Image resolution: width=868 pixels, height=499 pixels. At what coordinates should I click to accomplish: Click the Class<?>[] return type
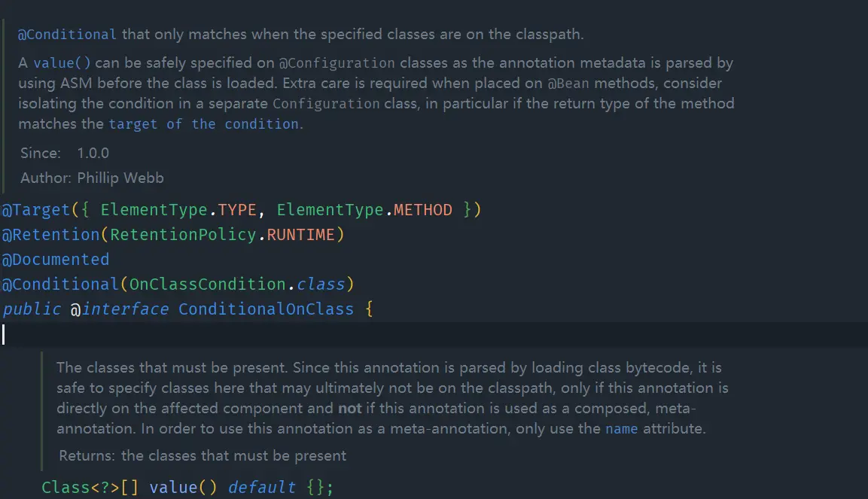click(x=90, y=488)
